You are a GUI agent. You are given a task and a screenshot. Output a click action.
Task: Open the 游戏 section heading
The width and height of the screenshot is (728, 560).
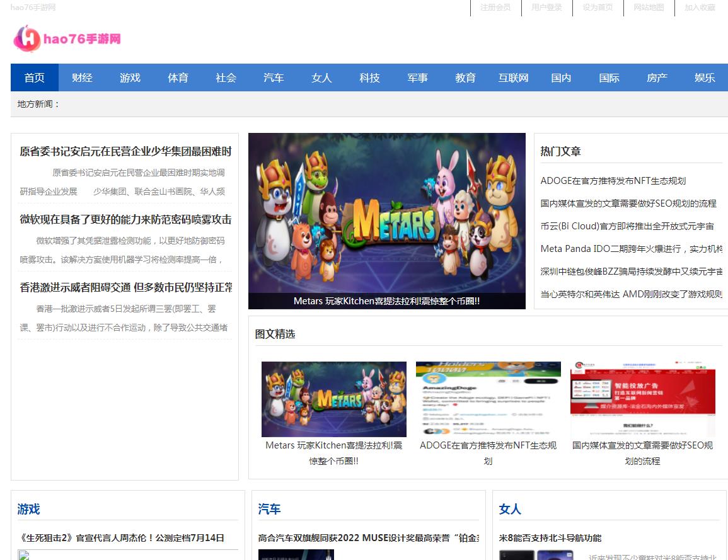28,509
